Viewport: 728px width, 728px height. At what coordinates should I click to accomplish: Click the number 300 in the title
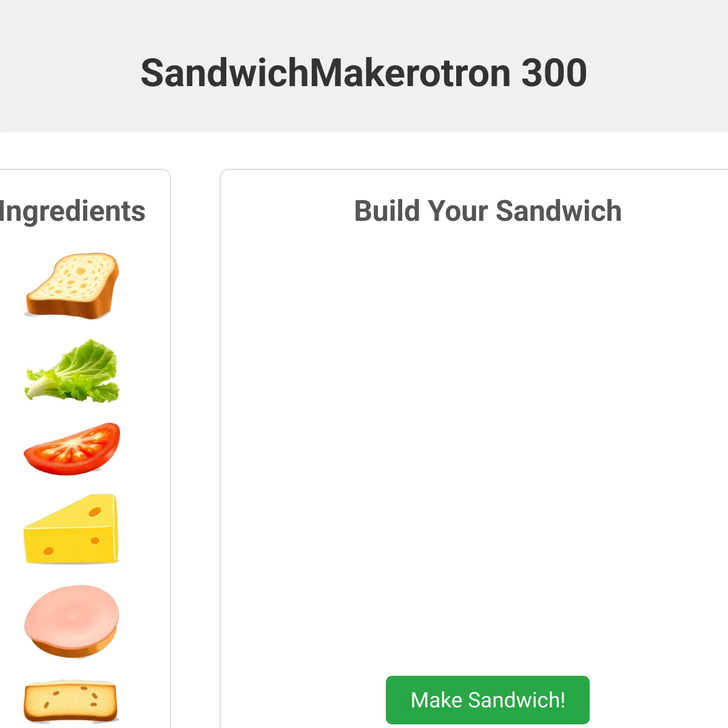(554, 73)
